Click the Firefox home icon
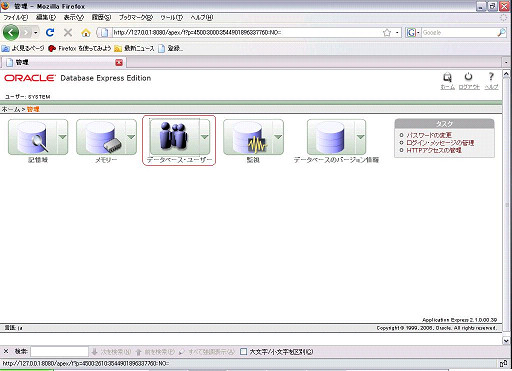The image size is (512, 371). [x=86, y=33]
